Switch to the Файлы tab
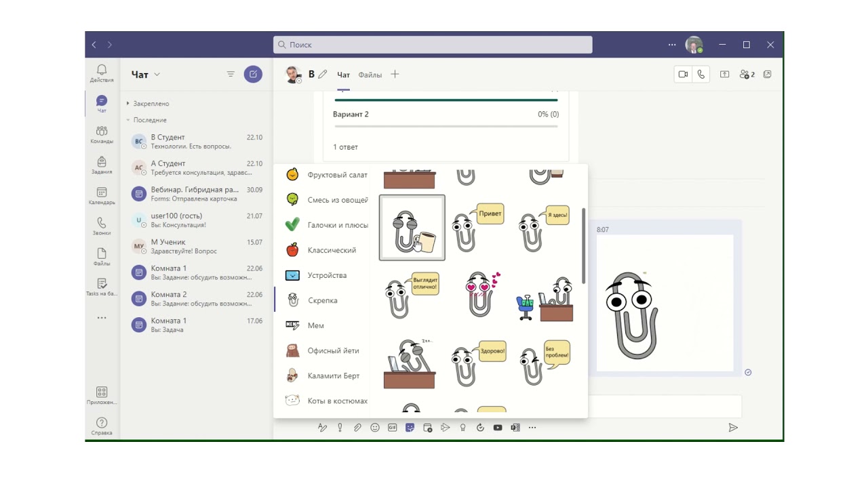This screenshot has height=488, width=868. 370,75
